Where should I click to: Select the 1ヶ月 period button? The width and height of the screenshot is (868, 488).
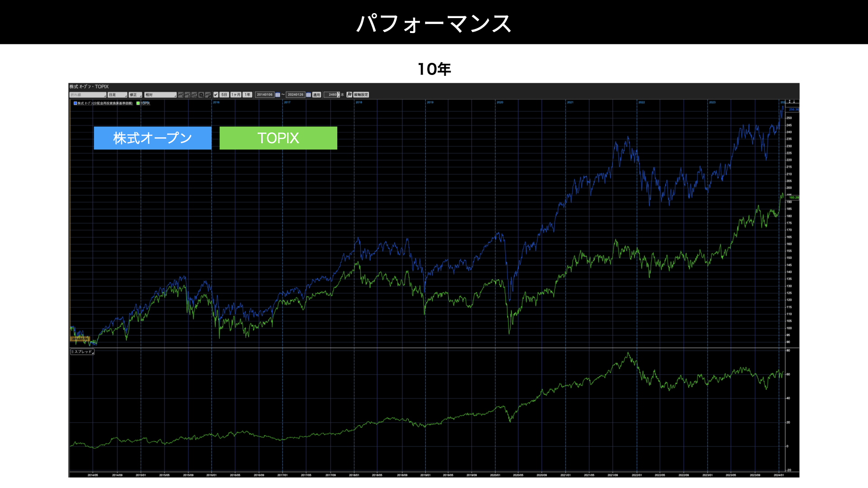(236, 95)
